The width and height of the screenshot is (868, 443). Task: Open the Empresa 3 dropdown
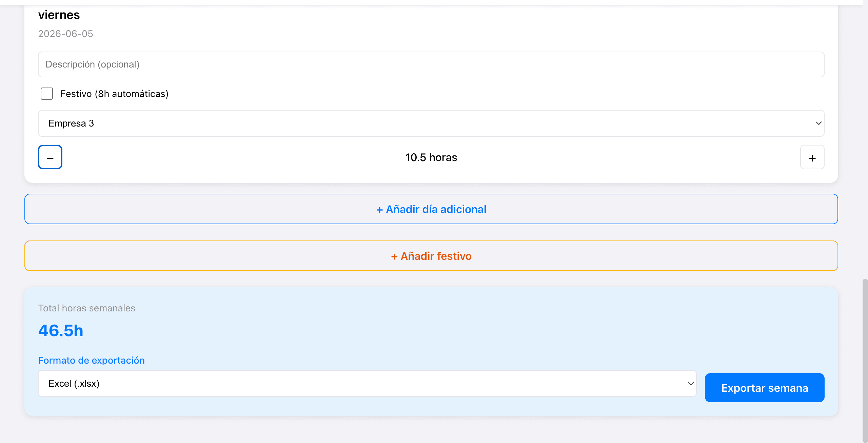coord(431,123)
